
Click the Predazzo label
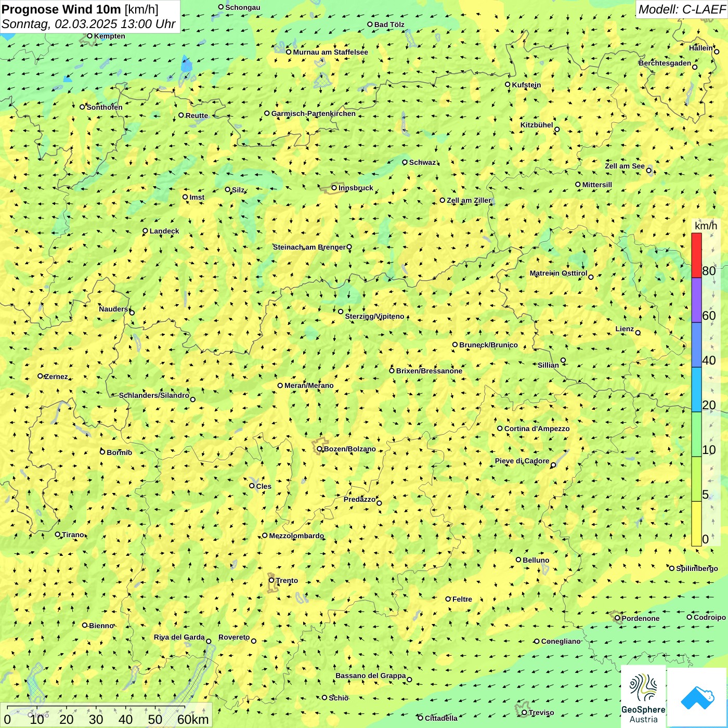(x=359, y=499)
